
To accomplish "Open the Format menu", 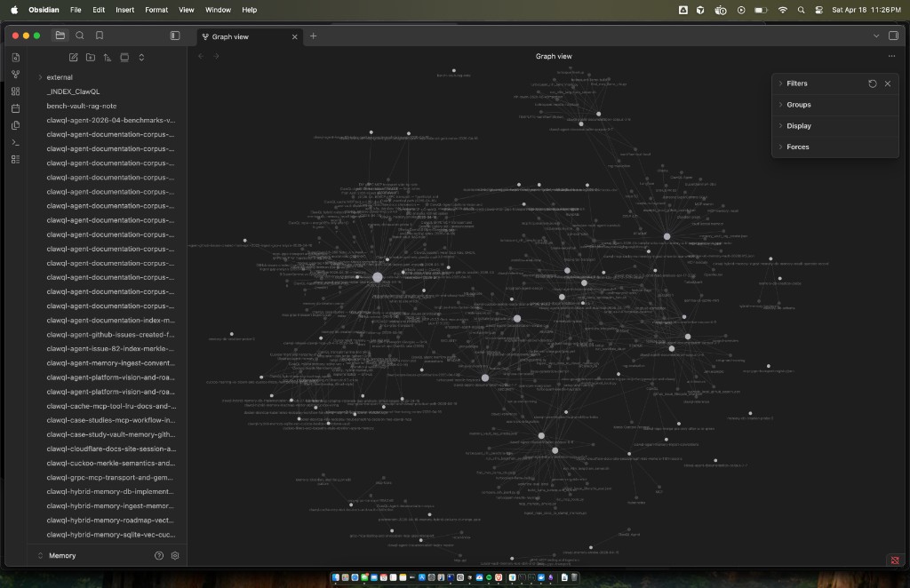I will [156, 10].
